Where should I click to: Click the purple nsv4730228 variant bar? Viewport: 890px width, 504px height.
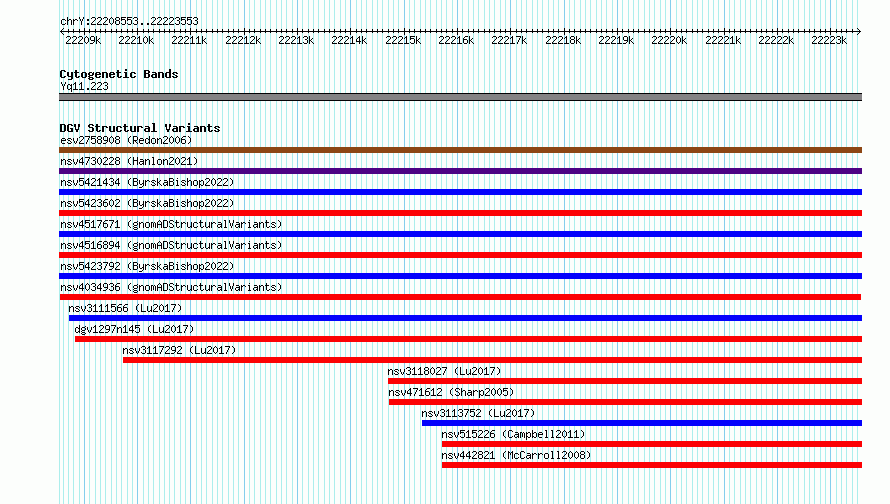[x=460, y=171]
